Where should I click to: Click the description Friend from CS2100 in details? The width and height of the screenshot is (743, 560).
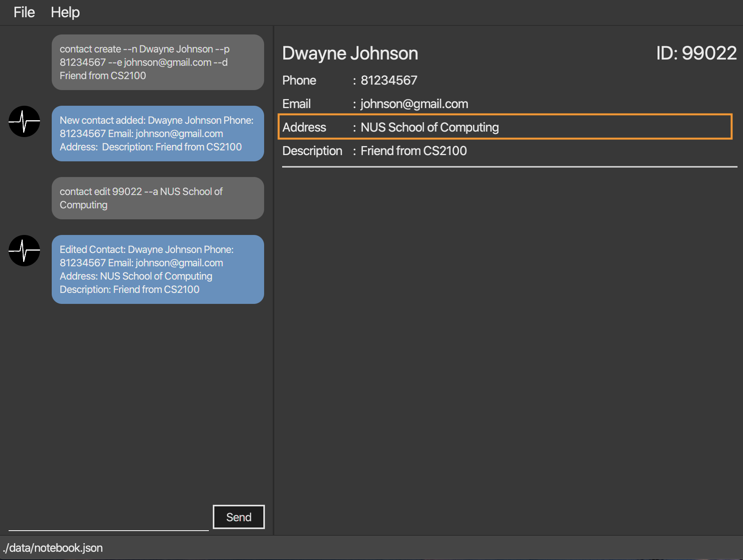point(413,151)
